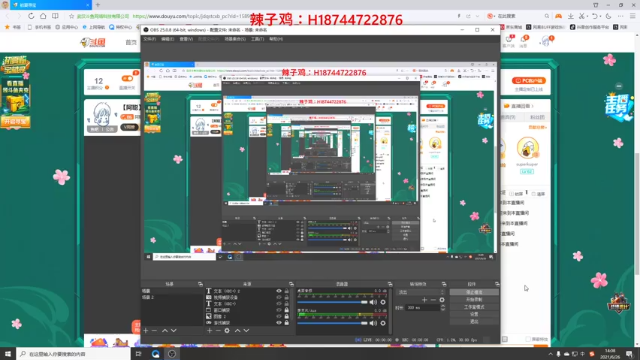
Task: Open transition properties via the gear icon
Action: click(442, 300)
